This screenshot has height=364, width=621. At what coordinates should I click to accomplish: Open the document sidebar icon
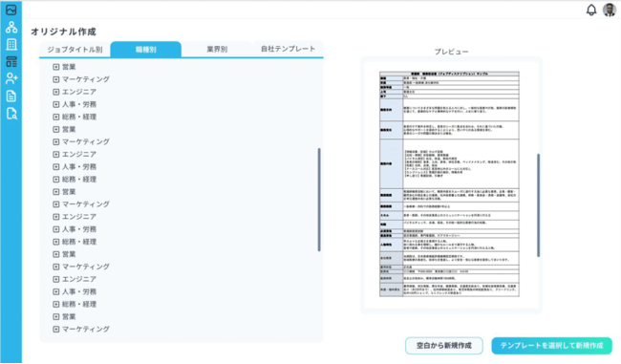coord(11,96)
